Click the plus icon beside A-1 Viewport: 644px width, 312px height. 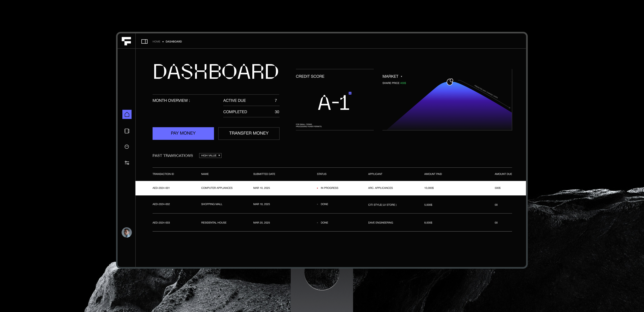pyautogui.click(x=350, y=93)
